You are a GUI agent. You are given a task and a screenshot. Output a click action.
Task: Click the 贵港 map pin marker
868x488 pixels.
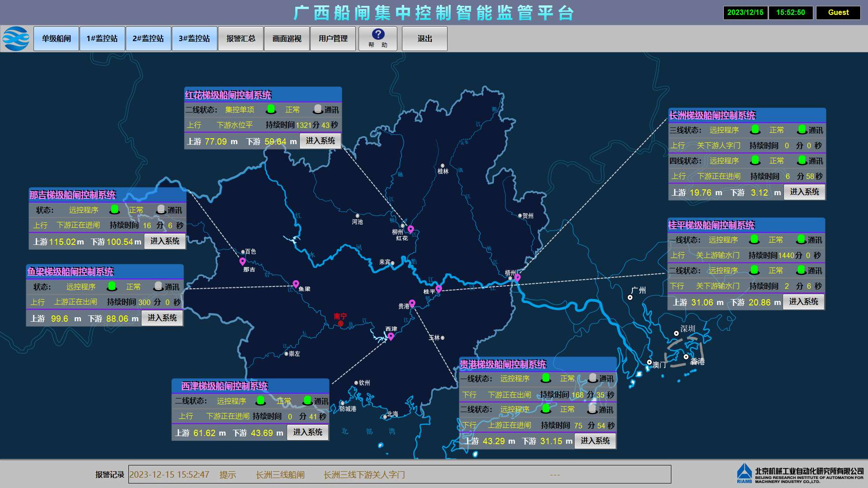click(412, 303)
